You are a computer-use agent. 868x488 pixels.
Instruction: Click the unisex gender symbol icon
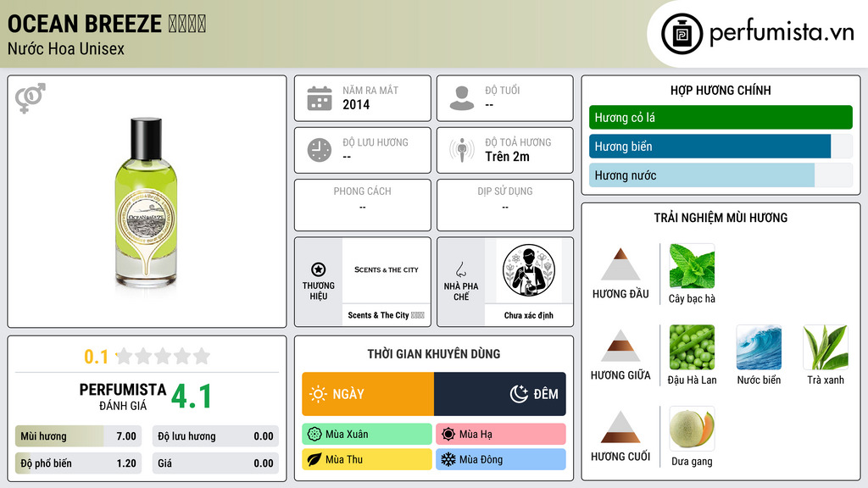[31, 98]
